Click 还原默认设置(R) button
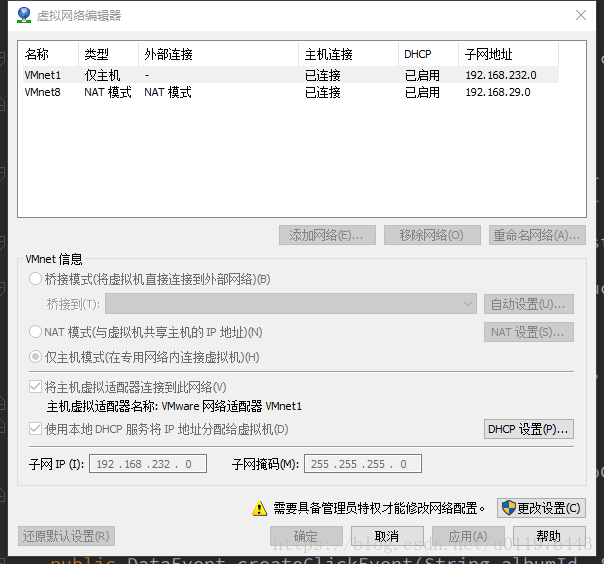Image resolution: width=604 pixels, height=564 pixels. click(66, 536)
